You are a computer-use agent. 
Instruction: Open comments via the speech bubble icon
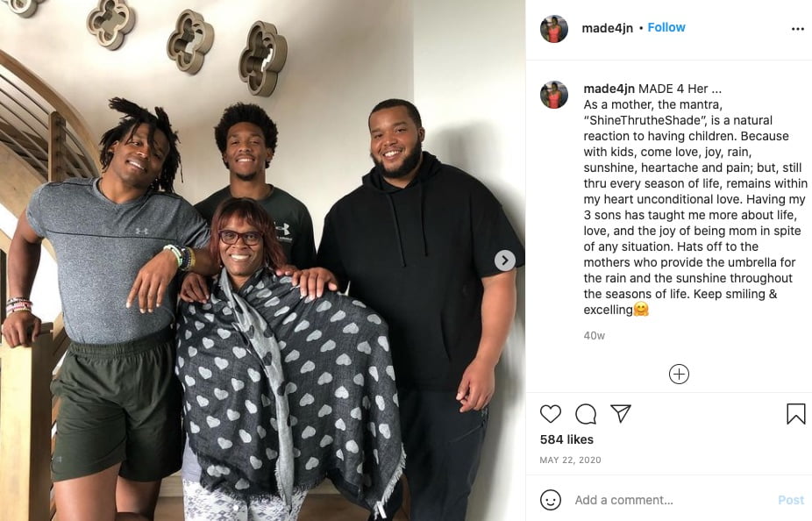tap(586, 414)
